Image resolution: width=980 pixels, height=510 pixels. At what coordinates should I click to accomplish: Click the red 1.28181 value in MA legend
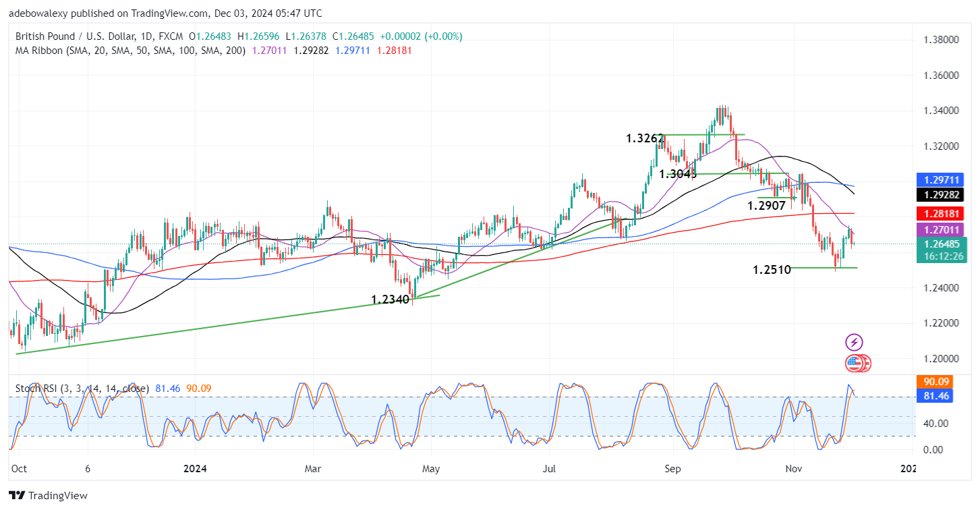[395, 51]
